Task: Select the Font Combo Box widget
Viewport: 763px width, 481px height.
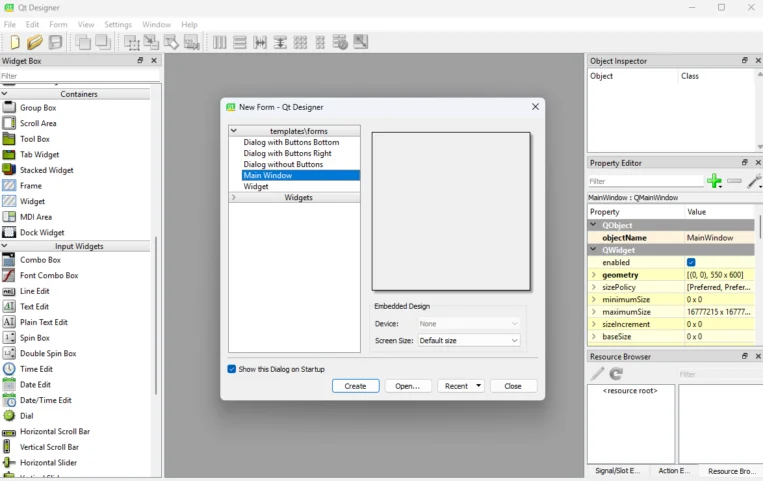Action: [x=49, y=275]
